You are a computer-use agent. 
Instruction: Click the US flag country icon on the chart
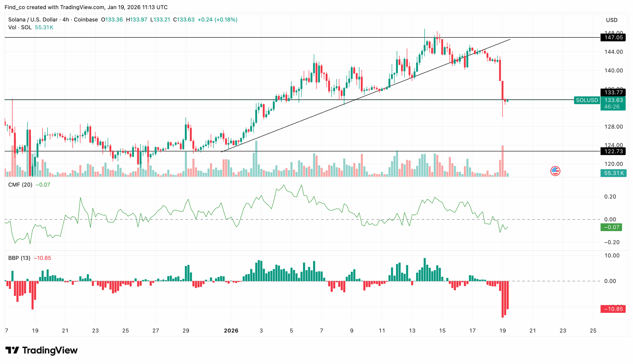point(555,171)
